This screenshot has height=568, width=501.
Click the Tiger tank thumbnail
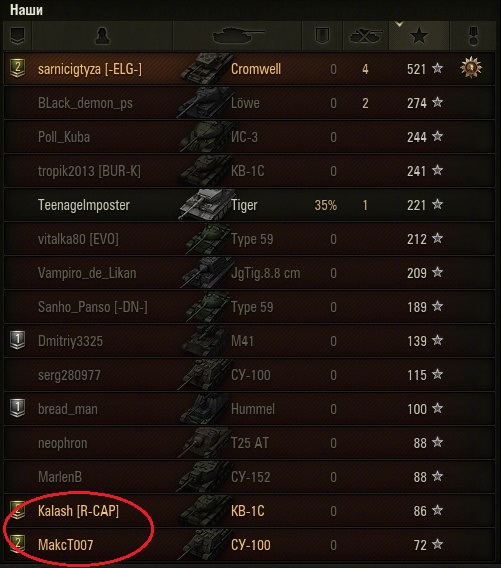coord(206,204)
